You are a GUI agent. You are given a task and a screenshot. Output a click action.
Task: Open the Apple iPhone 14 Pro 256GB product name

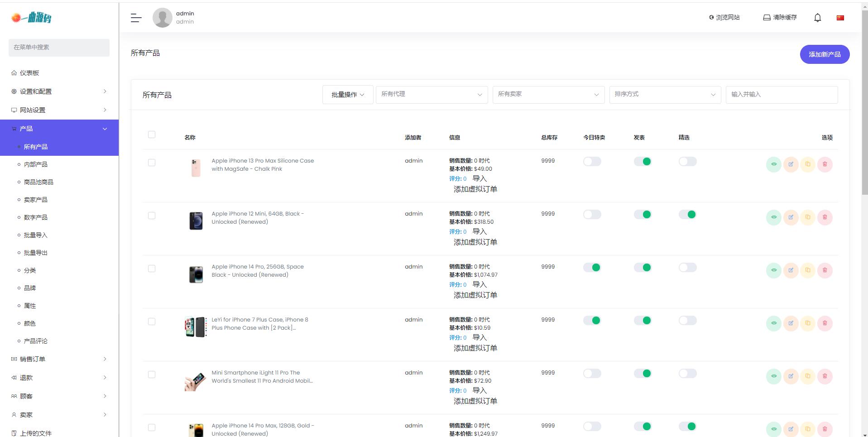click(258, 271)
